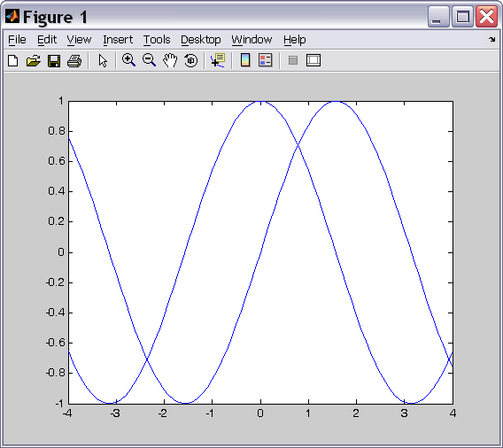Click the x-axis label 4

point(453,413)
